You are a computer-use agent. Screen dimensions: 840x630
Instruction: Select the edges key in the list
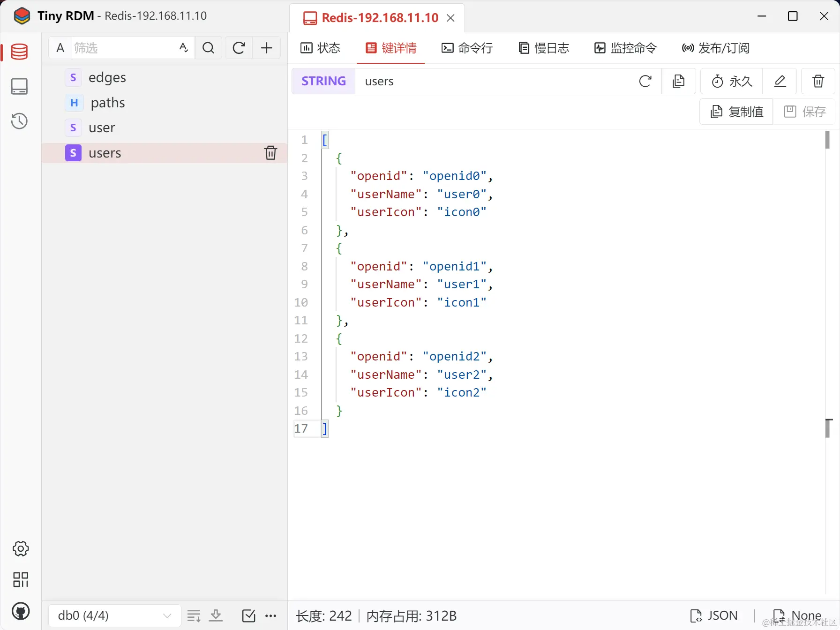tap(164, 77)
